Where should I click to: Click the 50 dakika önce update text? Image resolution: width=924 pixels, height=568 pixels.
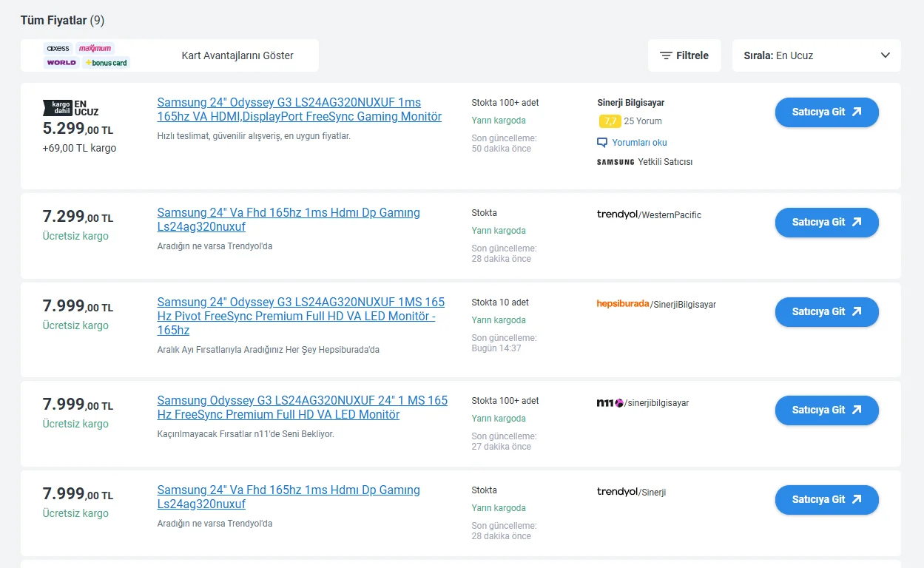coord(502,149)
